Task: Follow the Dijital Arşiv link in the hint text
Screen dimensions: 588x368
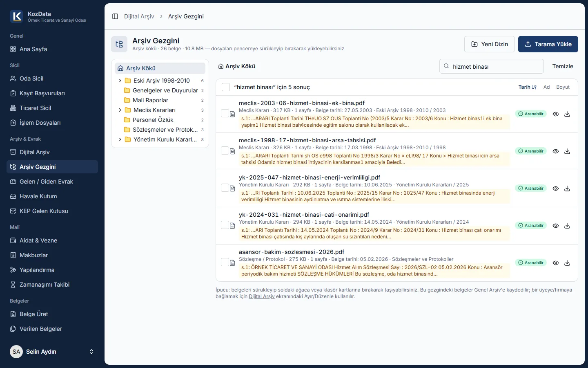Action: point(262,296)
